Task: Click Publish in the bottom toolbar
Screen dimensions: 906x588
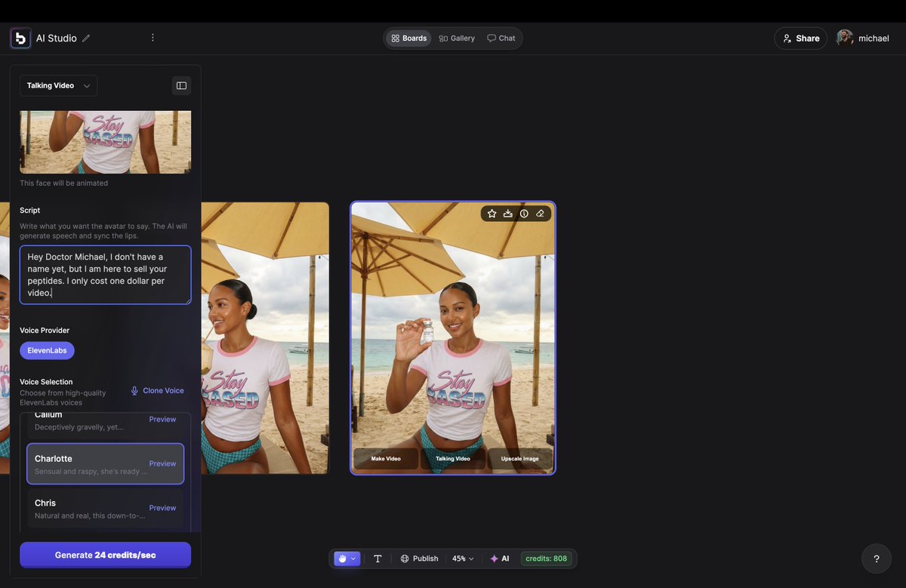Action: (419, 559)
